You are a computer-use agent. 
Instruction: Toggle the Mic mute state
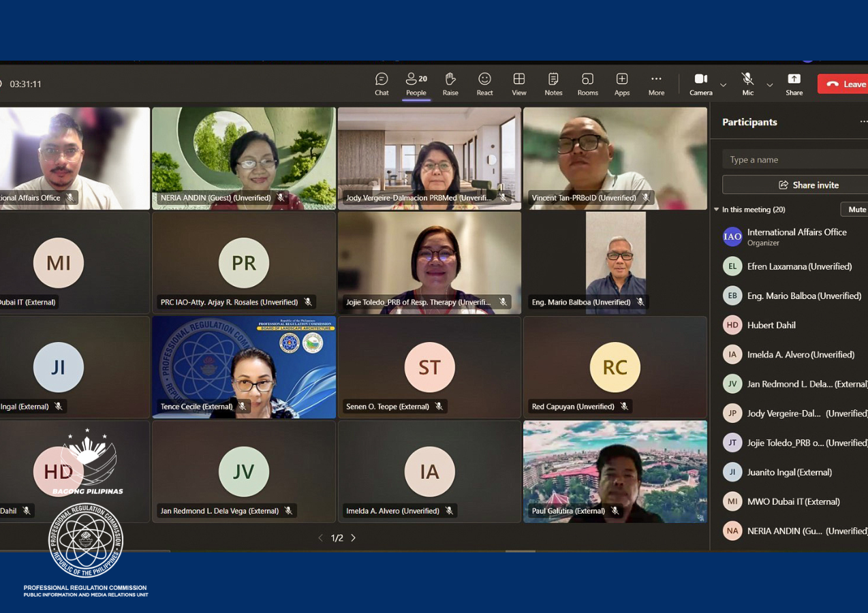(x=747, y=84)
